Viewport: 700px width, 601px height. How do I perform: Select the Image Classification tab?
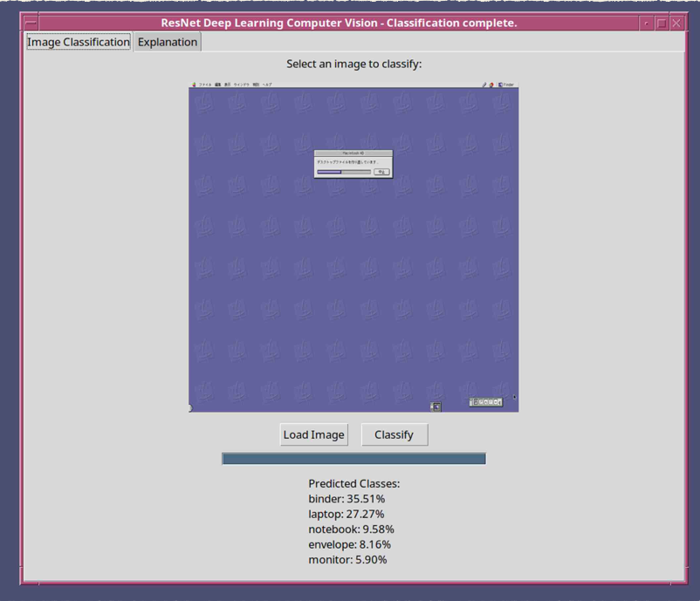[79, 42]
